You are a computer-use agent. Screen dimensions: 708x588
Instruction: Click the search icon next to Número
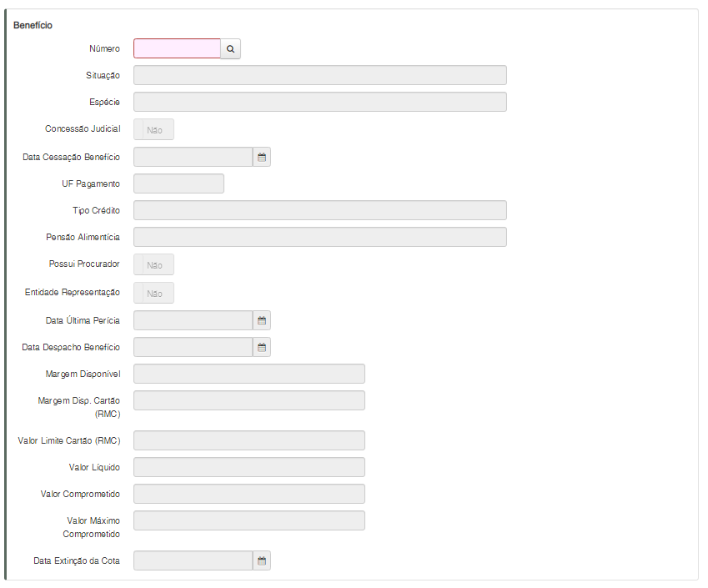click(x=231, y=49)
